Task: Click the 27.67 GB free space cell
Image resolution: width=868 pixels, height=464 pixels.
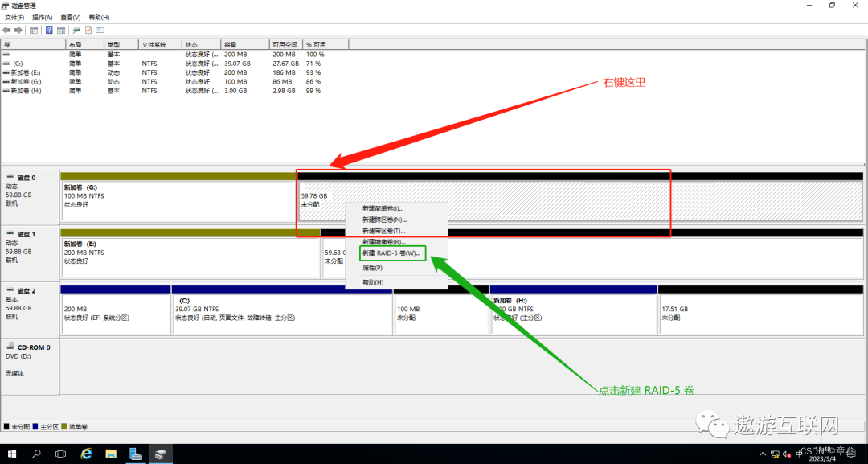Action: pos(284,64)
